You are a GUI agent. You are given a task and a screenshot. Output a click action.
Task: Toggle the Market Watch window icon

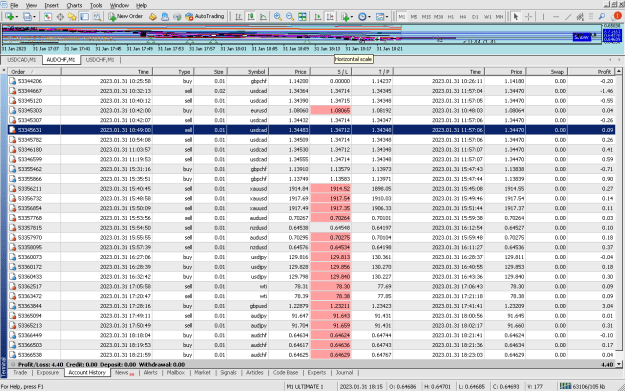(47, 16)
